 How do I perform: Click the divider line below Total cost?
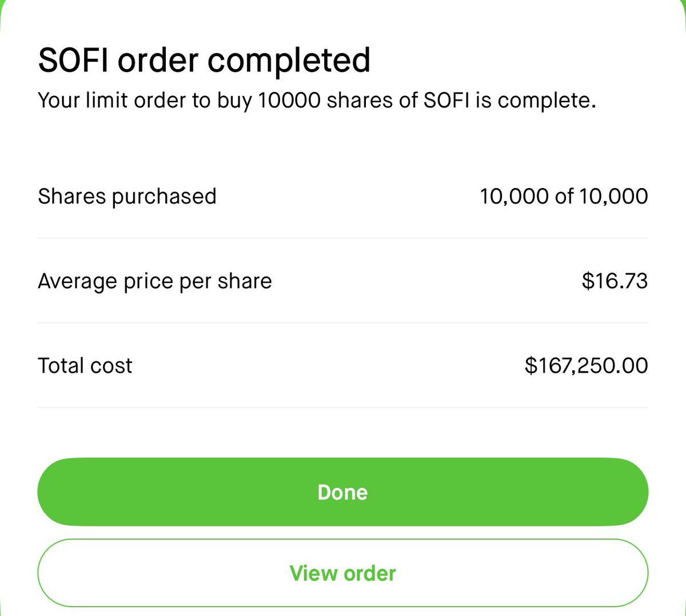tap(343, 407)
